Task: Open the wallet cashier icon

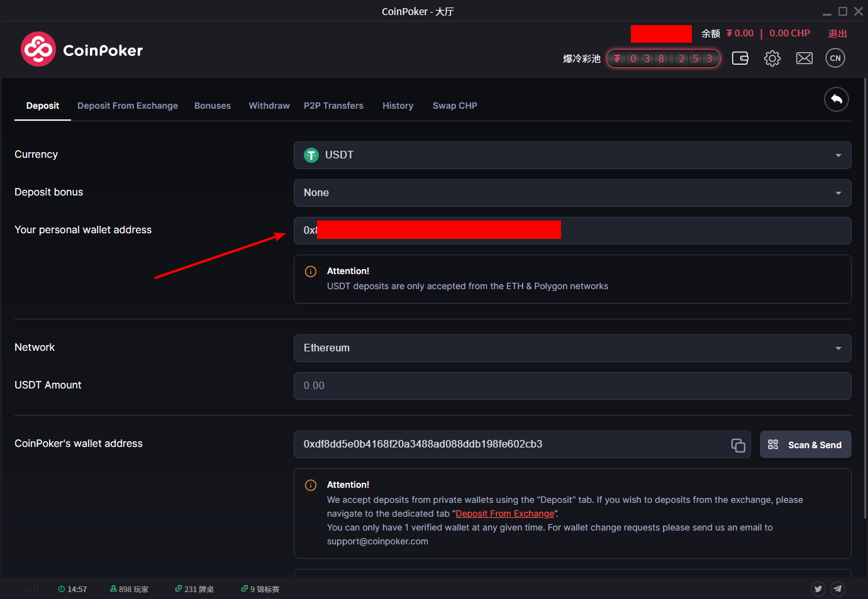Action: [x=740, y=58]
